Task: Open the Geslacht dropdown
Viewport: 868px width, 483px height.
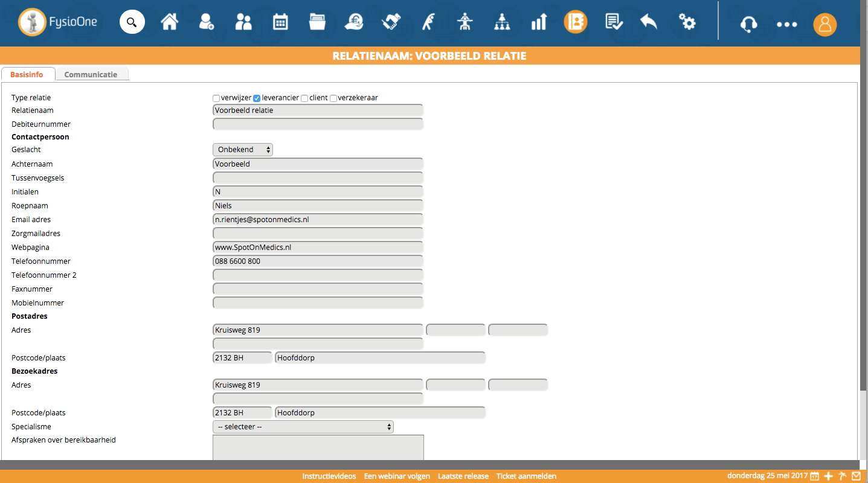Action: tap(243, 150)
